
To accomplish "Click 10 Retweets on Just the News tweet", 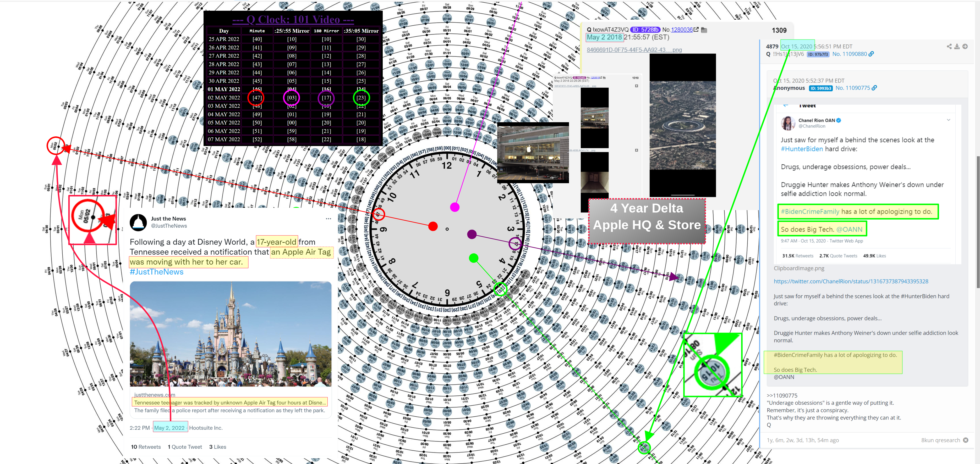I will pyautogui.click(x=146, y=447).
